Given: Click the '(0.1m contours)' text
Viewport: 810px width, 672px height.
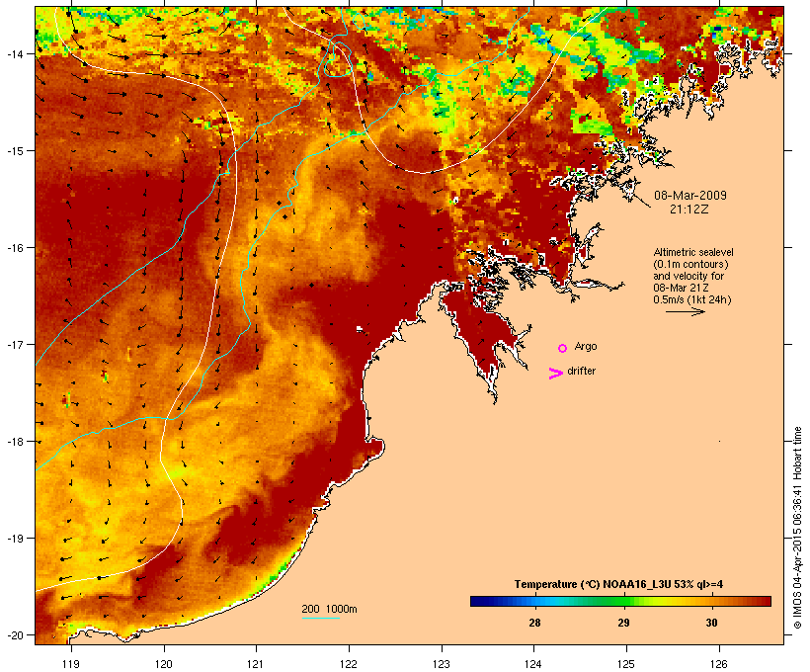Looking at the screenshot, I should click(690, 264).
